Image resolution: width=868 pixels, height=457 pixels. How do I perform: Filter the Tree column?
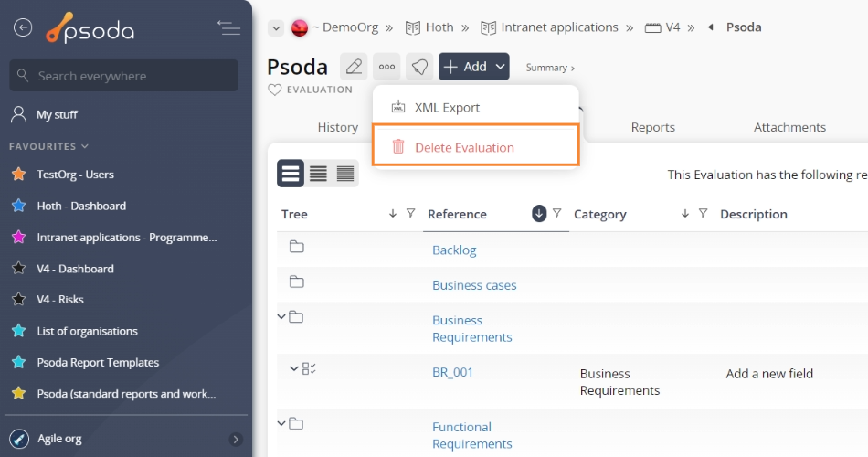tap(410, 213)
